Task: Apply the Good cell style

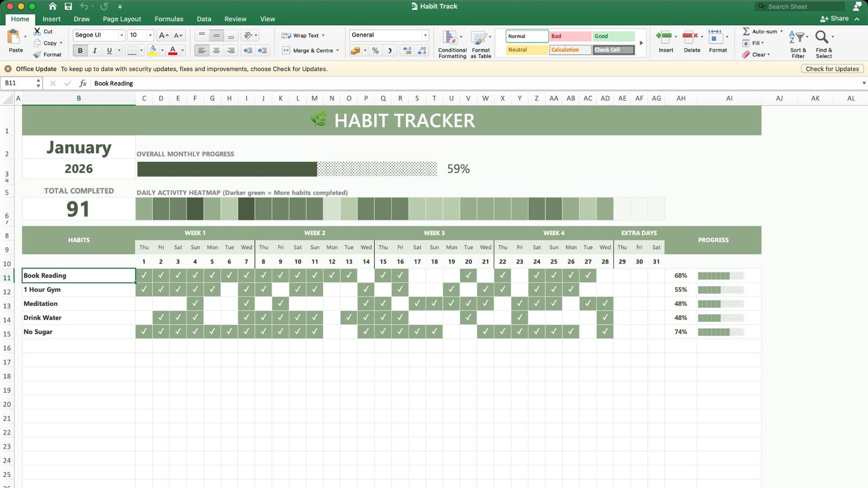Action: pos(614,36)
